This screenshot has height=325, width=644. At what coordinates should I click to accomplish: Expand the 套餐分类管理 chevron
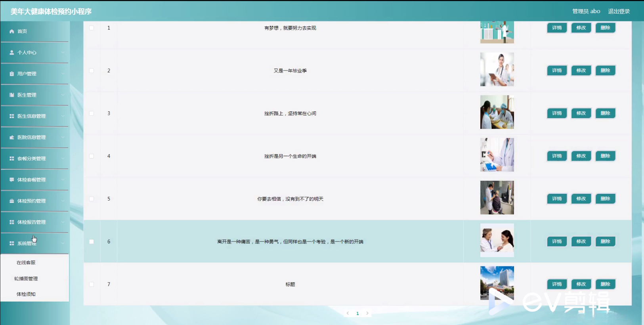click(63, 159)
